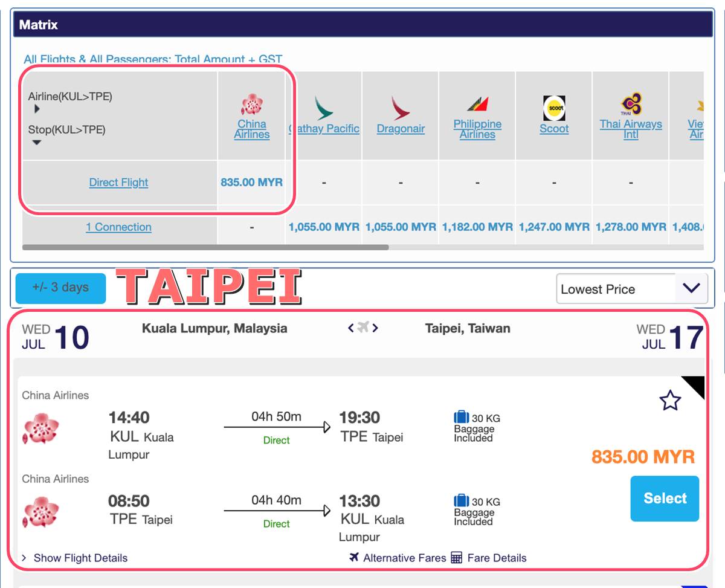This screenshot has width=725, height=588.
Task: Click the Thai Airways logo icon
Action: [631, 104]
